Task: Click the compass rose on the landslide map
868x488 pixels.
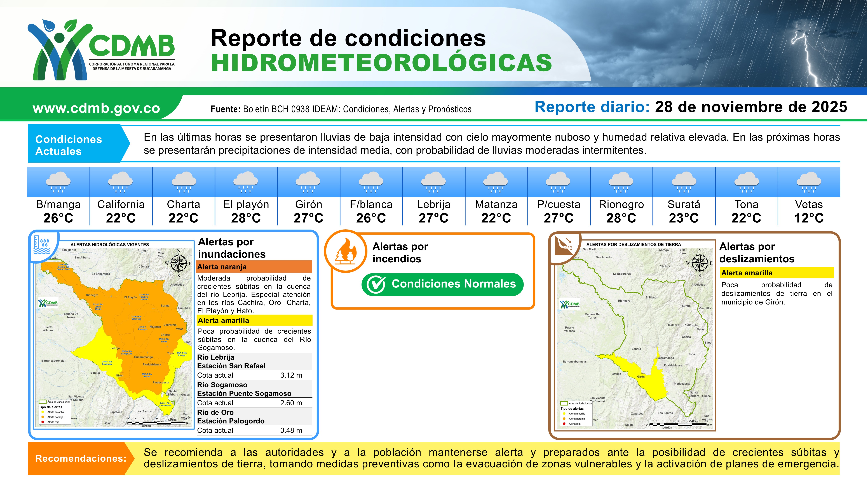Action: click(x=700, y=263)
